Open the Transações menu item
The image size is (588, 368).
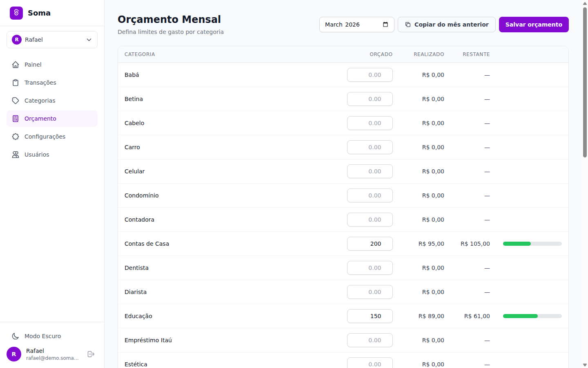click(x=40, y=82)
